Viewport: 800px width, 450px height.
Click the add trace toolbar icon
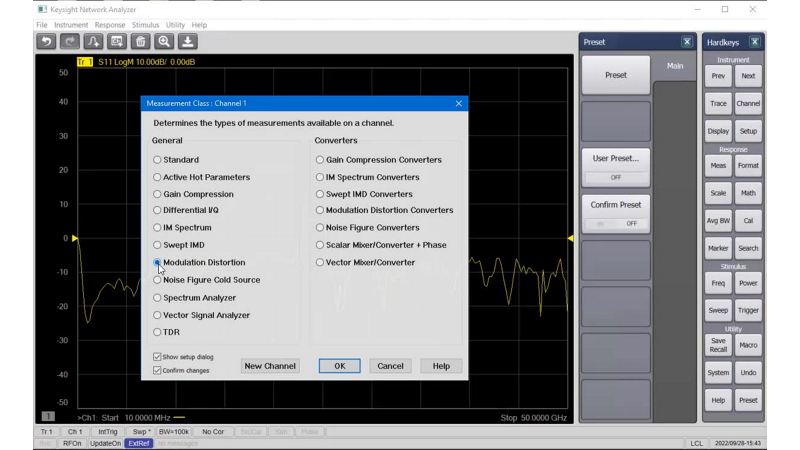[93, 41]
